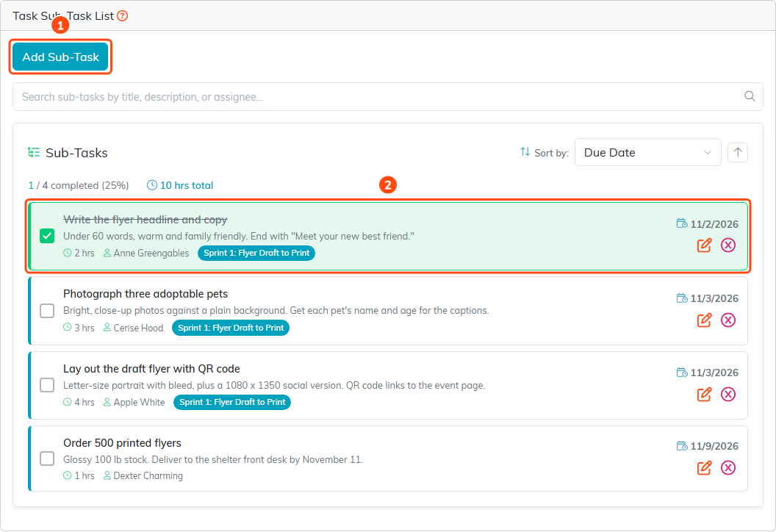Uncheck the Write the flyer headline checkbox
This screenshot has width=776, height=532.
pyautogui.click(x=47, y=236)
